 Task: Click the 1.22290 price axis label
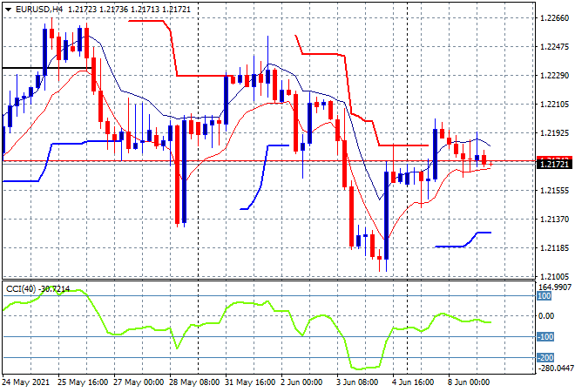click(554, 76)
